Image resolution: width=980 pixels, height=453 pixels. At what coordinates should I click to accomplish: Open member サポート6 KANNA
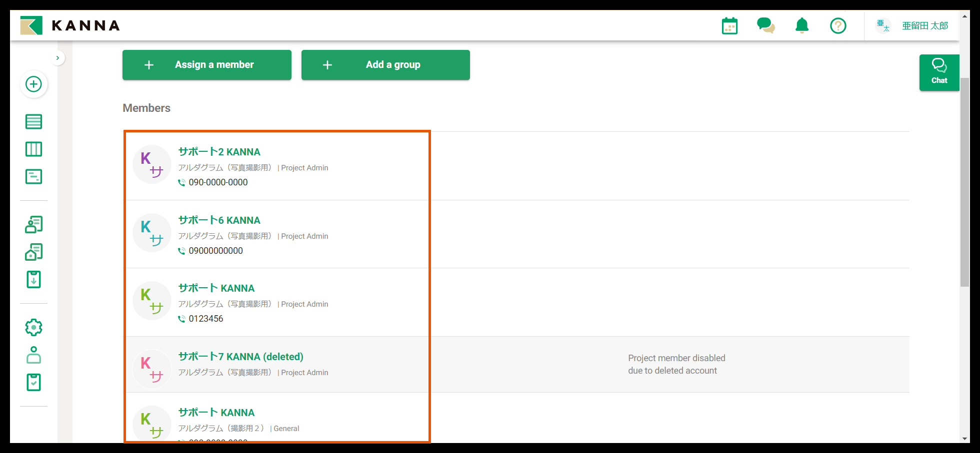tap(219, 220)
